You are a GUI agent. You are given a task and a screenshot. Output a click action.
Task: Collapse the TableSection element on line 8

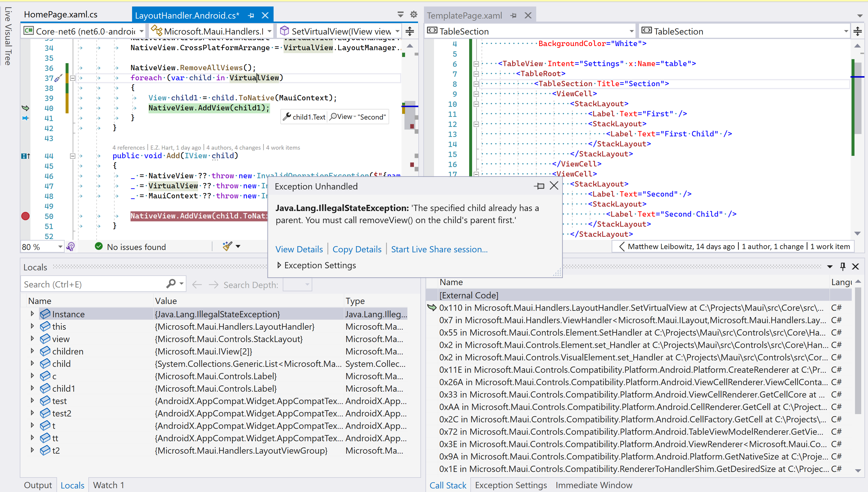click(x=476, y=84)
